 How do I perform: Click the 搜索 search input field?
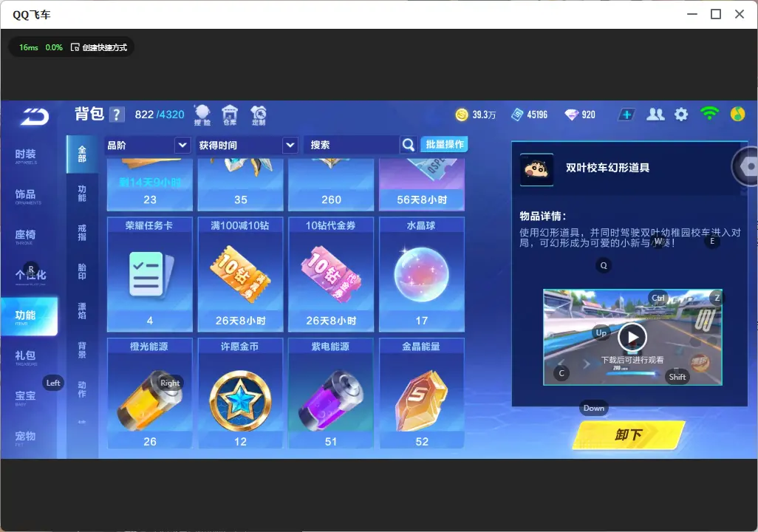352,145
